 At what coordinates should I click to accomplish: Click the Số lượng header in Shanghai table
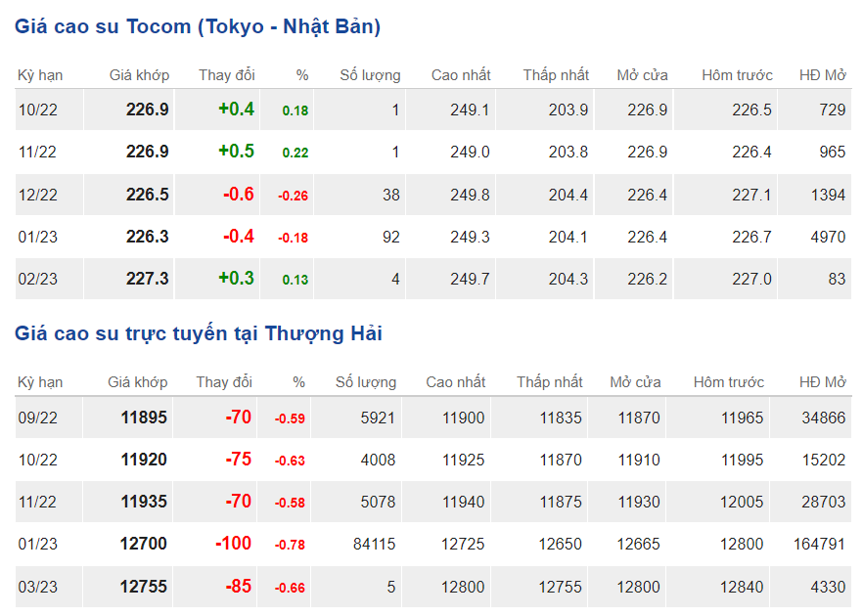pyautogui.click(x=366, y=382)
